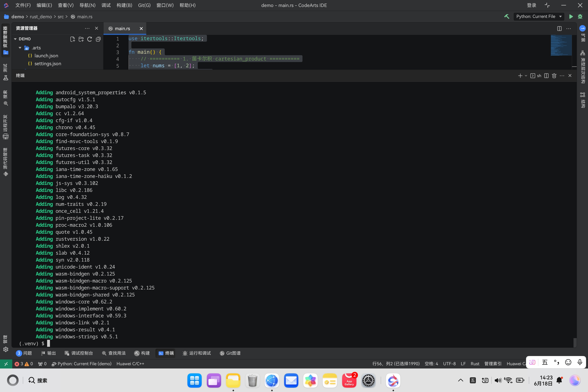Run the current file with green play button
Image resolution: width=588 pixels, height=392 pixels.
coord(571,17)
